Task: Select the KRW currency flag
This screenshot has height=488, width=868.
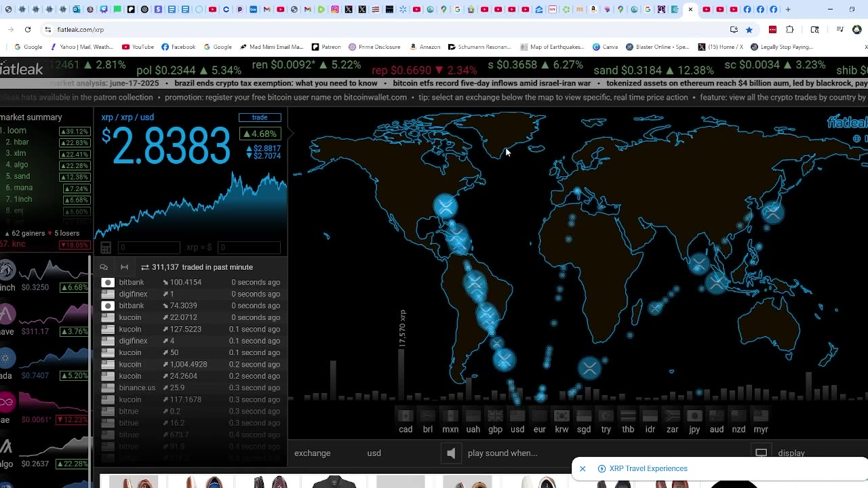Action: click(561, 416)
